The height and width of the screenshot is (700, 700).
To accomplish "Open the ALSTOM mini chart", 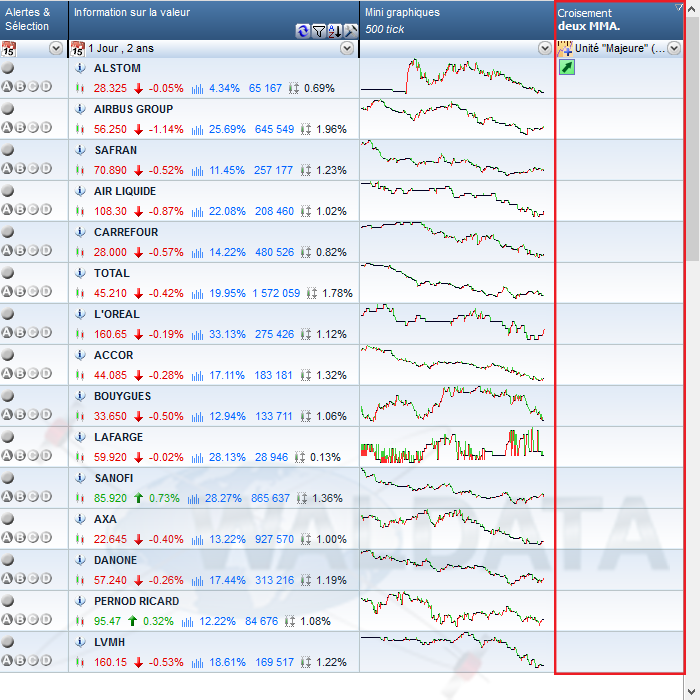I will [x=453, y=76].
